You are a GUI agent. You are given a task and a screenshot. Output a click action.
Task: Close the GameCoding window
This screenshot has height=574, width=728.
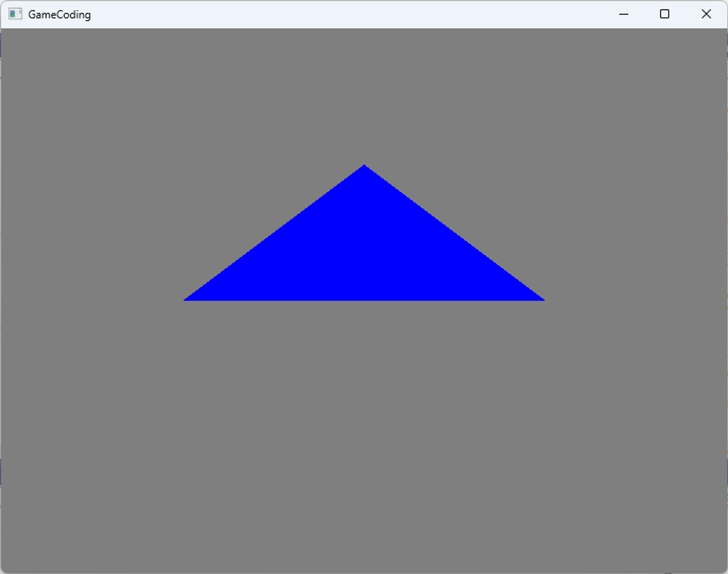706,14
